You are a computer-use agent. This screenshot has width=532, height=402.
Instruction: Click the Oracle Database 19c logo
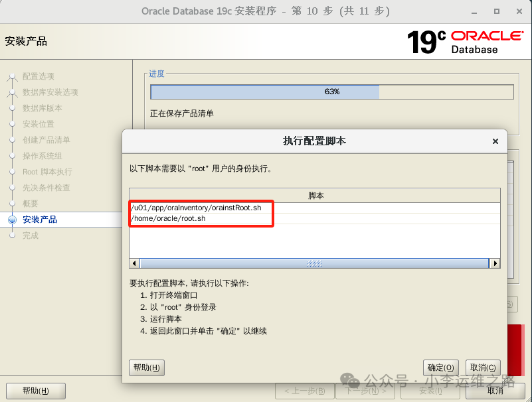[465, 42]
